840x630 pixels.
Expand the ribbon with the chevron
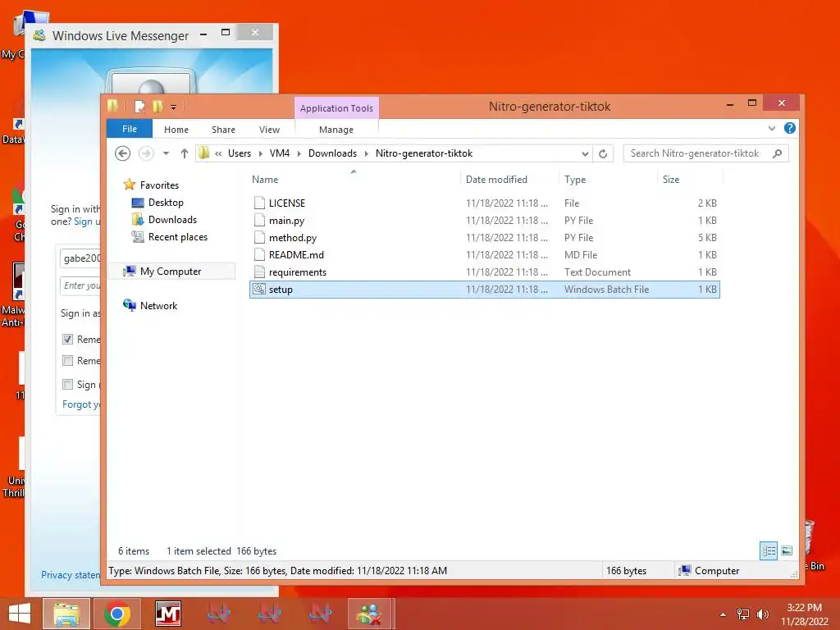coord(771,128)
